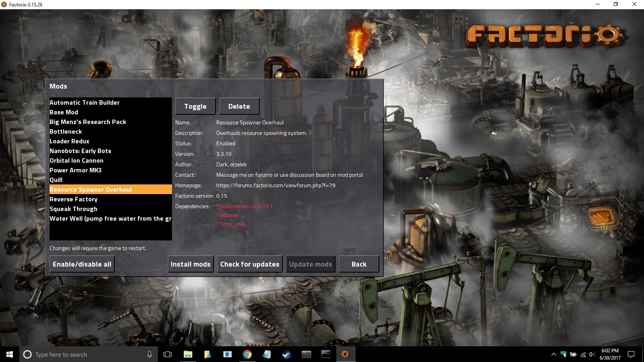Click the volume icon in system tray
This screenshot has height=362, width=644.
pos(592,354)
